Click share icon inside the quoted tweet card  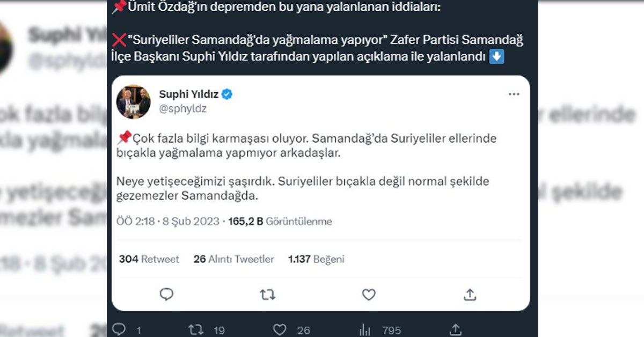click(x=470, y=294)
